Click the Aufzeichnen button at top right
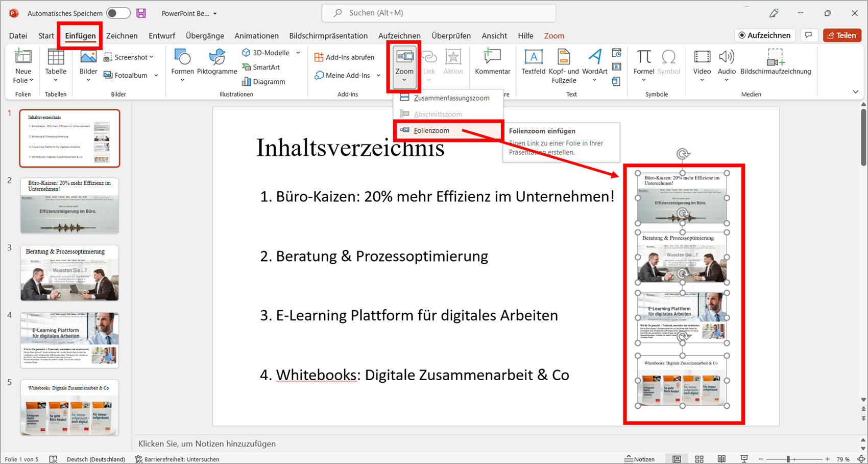The height and width of the screenshot is (464, 868). click(765, 35)
